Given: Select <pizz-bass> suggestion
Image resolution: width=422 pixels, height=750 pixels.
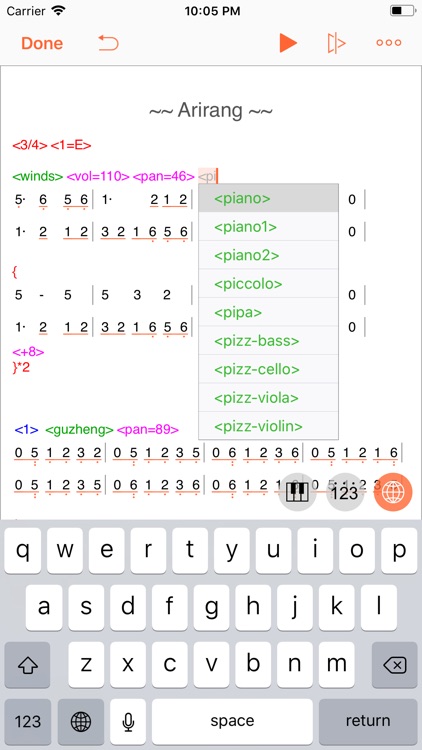Looking at the screenshot, I should coord(268,341).
